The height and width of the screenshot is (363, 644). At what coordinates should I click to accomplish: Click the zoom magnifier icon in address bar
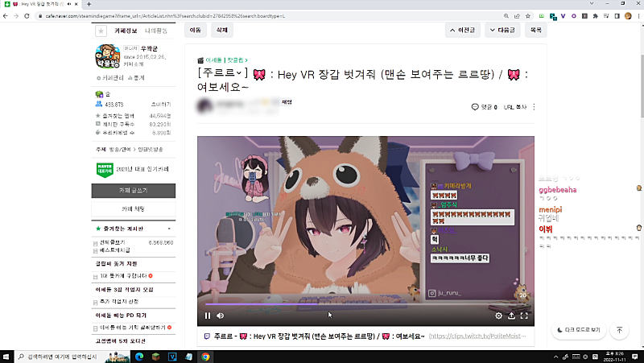506,16
